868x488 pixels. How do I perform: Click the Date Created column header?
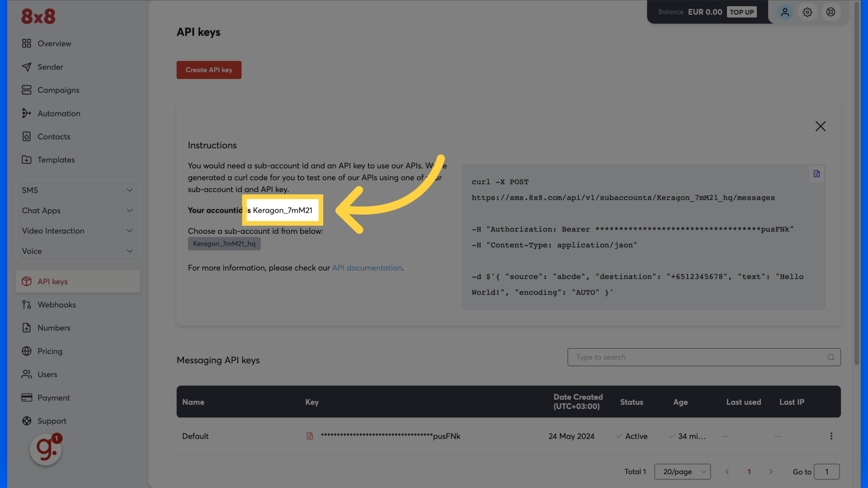tap(578, 402)
